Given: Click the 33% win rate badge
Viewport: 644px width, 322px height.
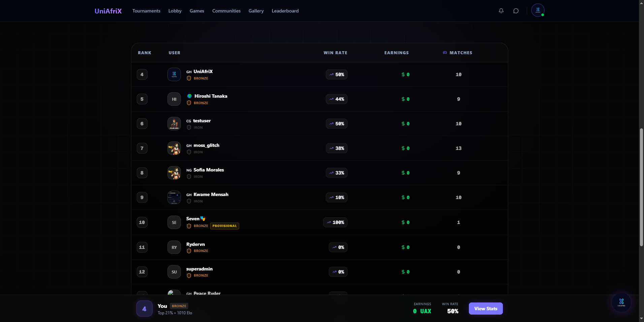Looking at the screenshot, I should point(336,173).
